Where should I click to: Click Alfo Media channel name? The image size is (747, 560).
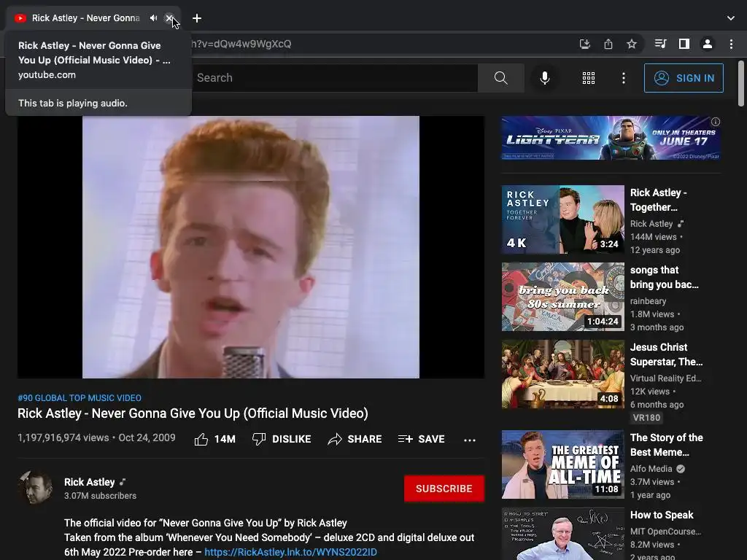pyautogui.click(x=651, y=469)
